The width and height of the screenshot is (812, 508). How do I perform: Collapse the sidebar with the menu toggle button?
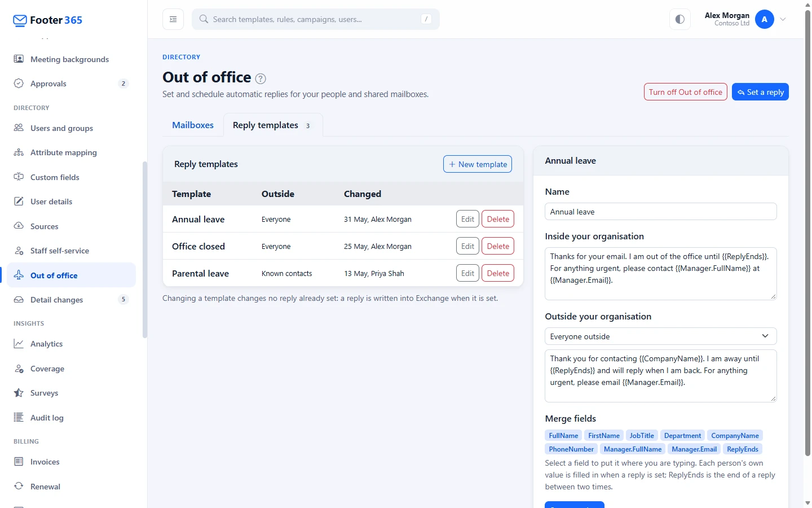[x=173, y=19]
